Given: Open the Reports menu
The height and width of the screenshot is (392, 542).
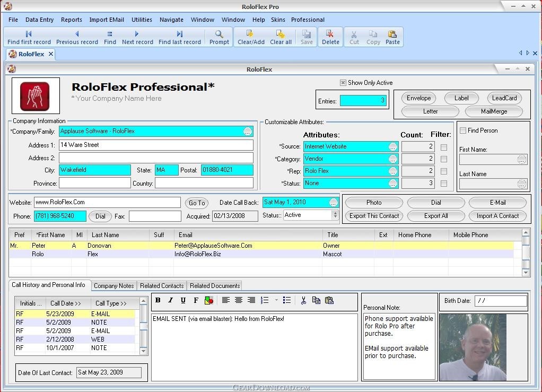Looking at the screenshot, I should tap(72, 20).
